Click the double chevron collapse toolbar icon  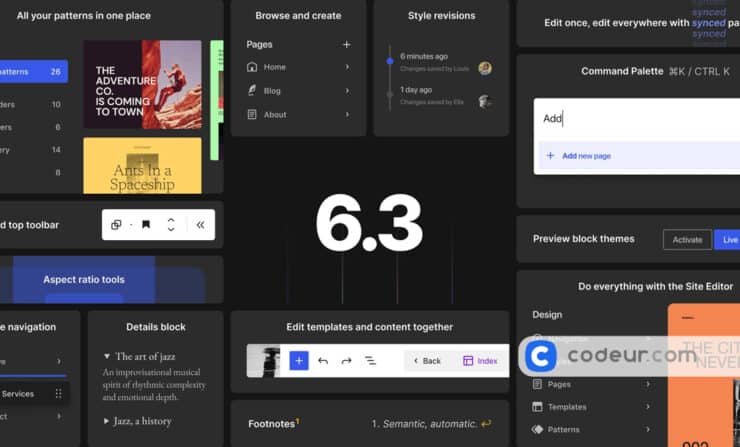(x=200, y=225)
